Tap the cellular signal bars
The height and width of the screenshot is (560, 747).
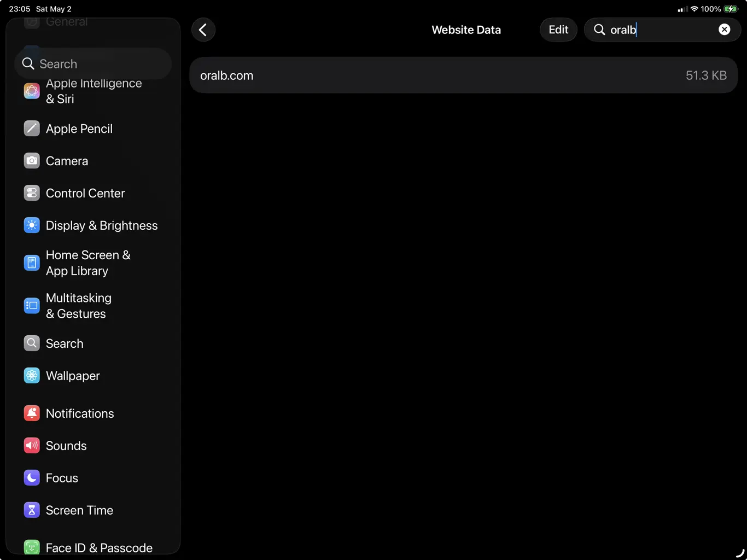click(x=682, y=9)
